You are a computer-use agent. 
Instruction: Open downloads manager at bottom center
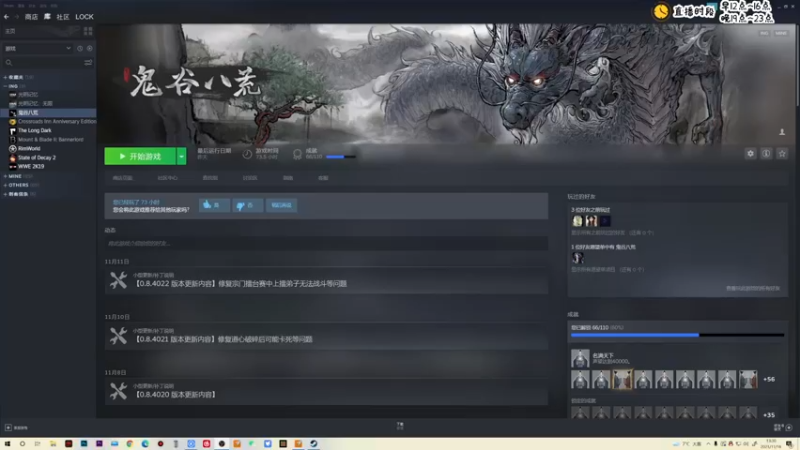click(400, 426)
